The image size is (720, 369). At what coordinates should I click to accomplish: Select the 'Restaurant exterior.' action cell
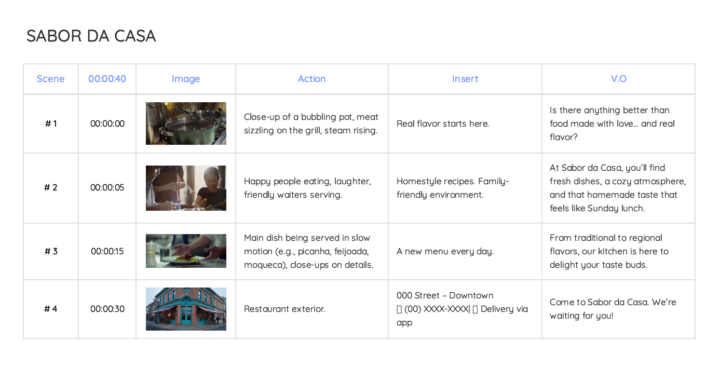click(312, 309)
